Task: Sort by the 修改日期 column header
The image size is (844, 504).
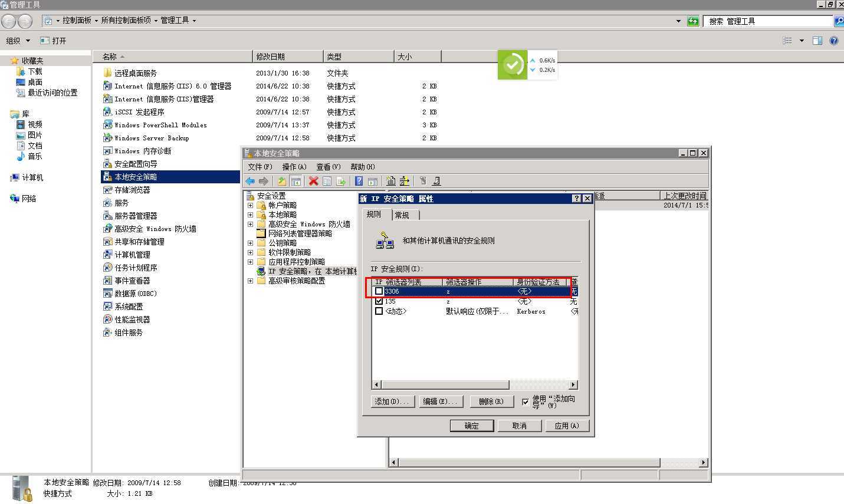Action: click(288, 57)
